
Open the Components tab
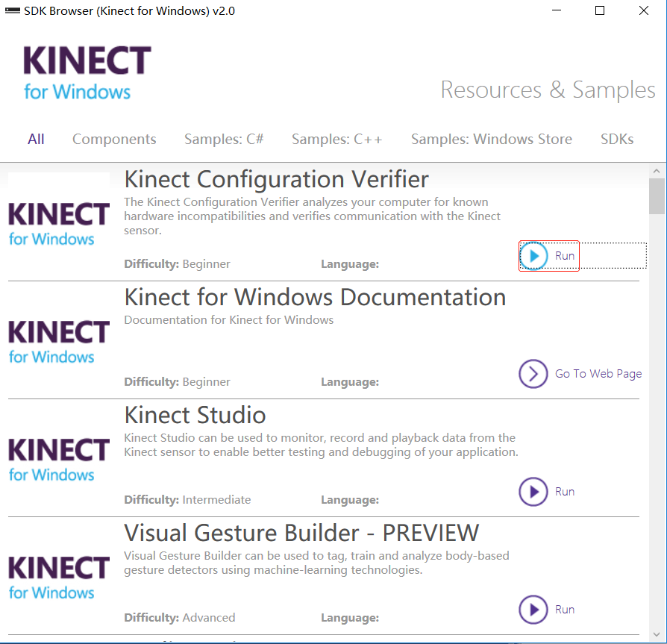pos(114,140)
